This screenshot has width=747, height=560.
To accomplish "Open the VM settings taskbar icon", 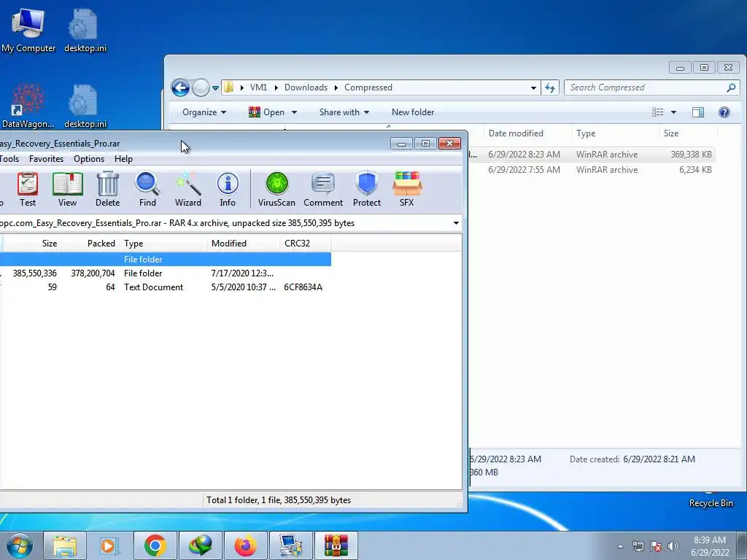I will click(x=291, y=545).
